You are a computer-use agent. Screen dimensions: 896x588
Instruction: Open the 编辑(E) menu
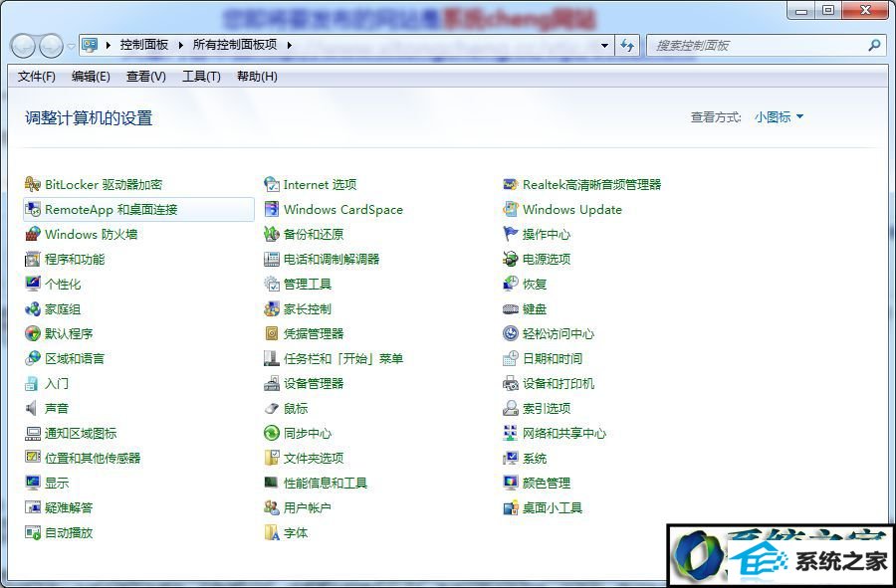coord(91,77)
